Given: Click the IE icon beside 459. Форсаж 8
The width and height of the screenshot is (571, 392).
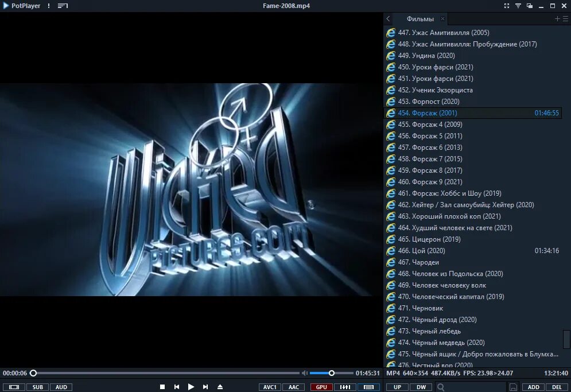Looking at the screenshot, I should [x=391, y=170].
